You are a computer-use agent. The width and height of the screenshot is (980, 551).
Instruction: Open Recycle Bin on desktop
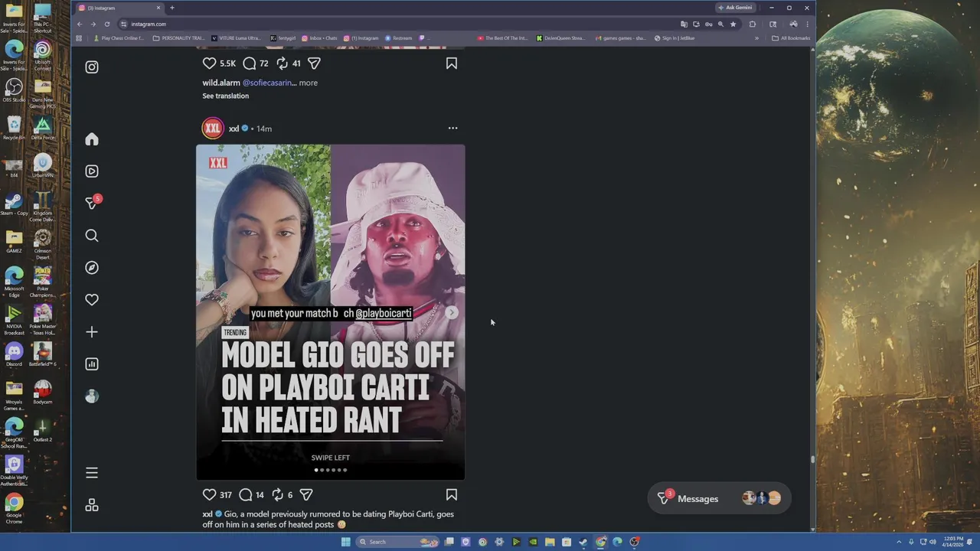point(14,128)
